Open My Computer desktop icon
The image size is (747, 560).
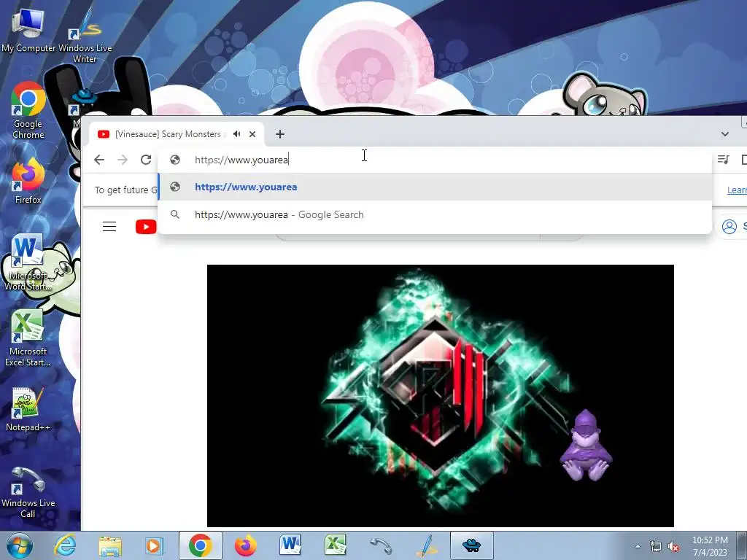28,29
